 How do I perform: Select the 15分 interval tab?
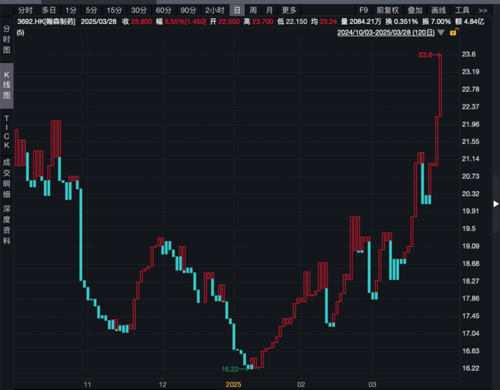pos(114,10)
